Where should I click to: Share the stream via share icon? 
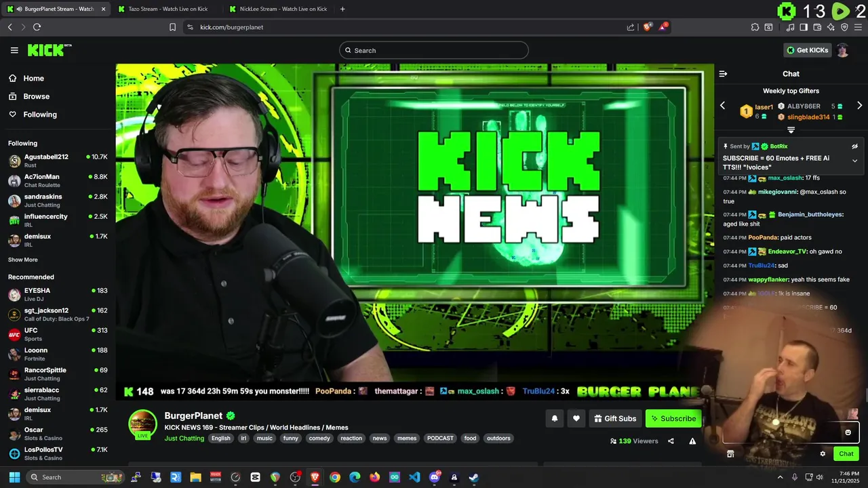(x=671, y=441)
